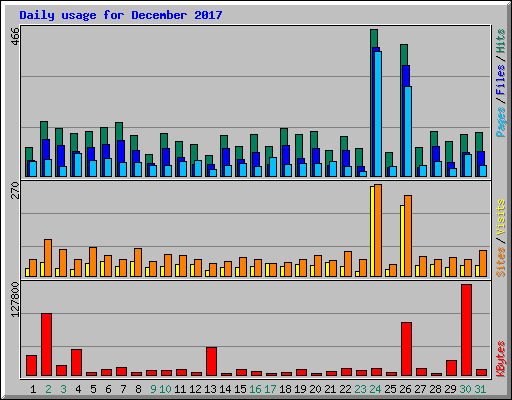Click the '466' y-axis maximum label
Viewport: 512px width, 400px height.
click(x=15, y=36)
